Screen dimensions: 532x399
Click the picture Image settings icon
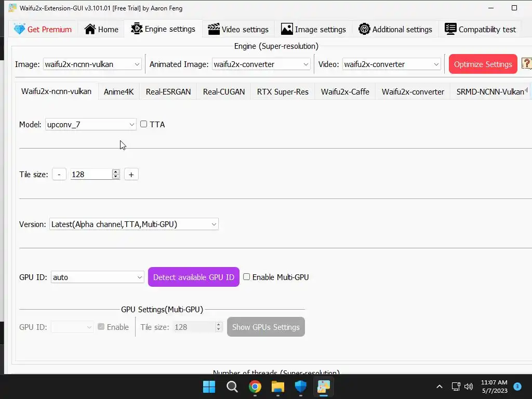287,29
